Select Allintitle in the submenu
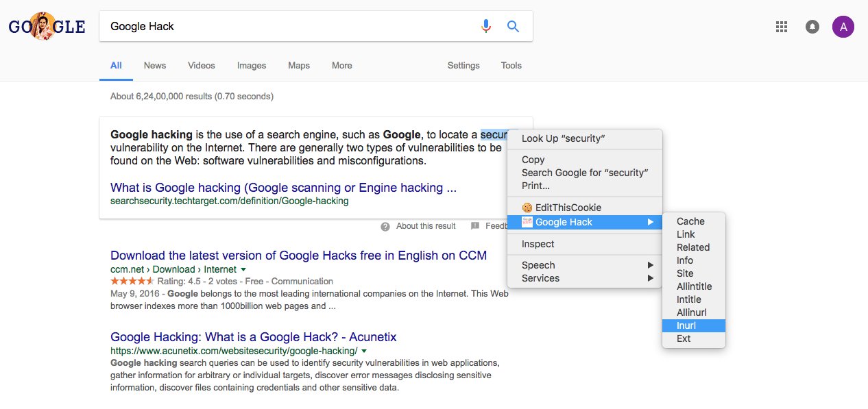The image size is (868, 409). click(694, 286)
